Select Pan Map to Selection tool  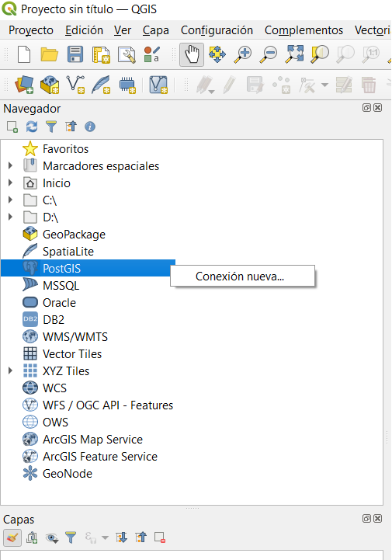tap(217, 54)
